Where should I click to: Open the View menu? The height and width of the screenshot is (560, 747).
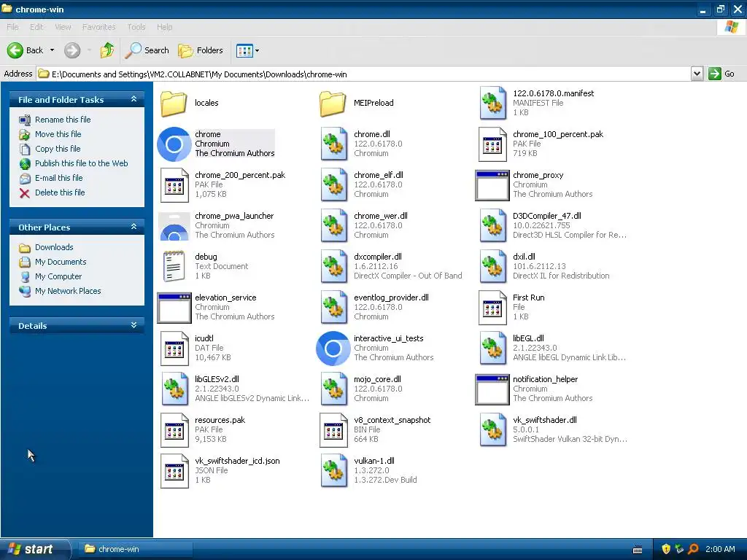click(63, 27)
